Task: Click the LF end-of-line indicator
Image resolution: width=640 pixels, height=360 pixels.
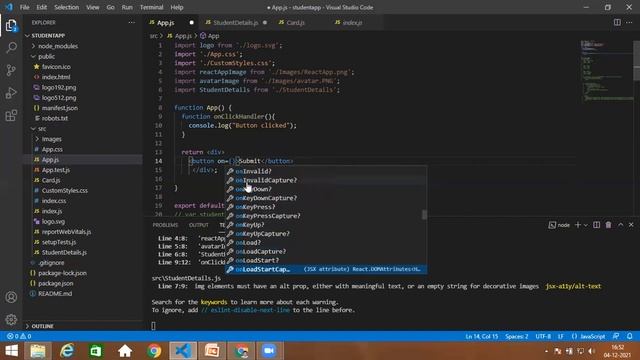Action: [561, 336]
